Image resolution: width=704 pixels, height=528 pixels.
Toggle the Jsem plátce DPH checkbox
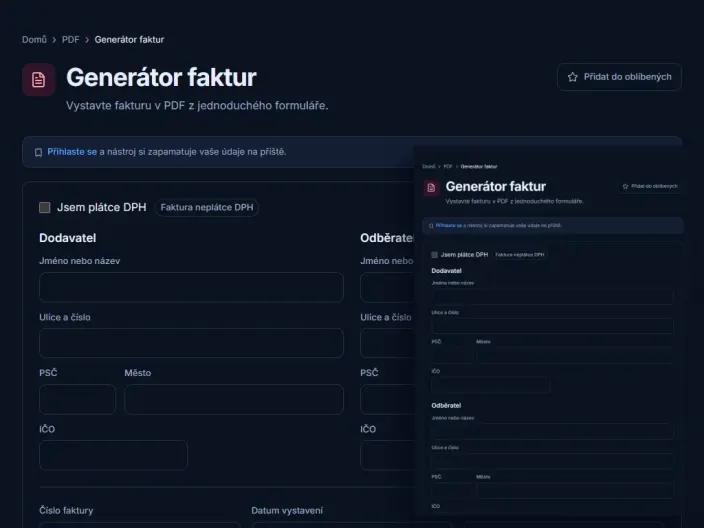pos(44,207)
